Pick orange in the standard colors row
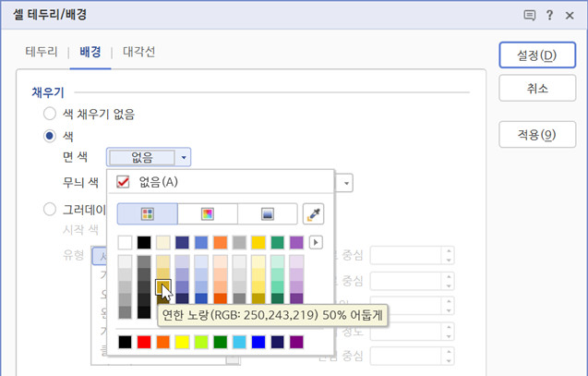Viewport: 588px width, 376px height. pyautogui.click(x=163, y=342)
